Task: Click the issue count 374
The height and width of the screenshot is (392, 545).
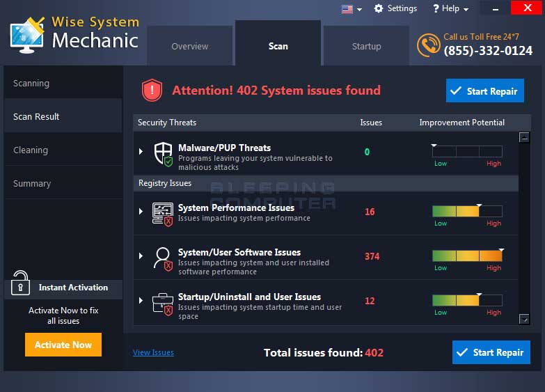Action: coord(372,256)
